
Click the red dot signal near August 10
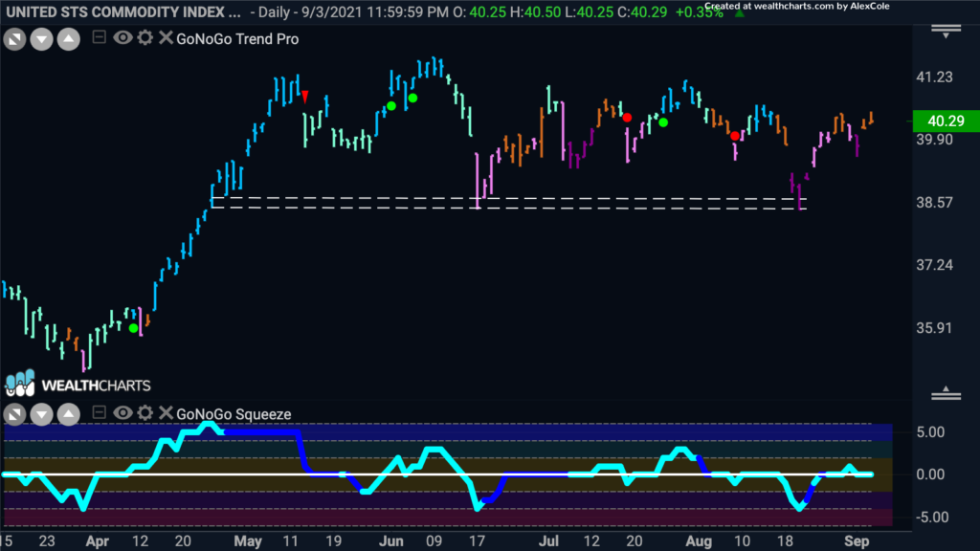click(x=735, y=136)
